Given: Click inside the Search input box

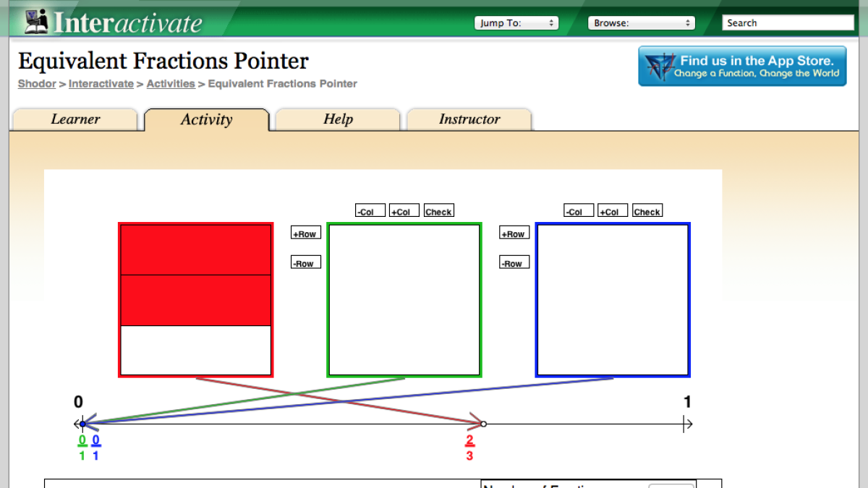Looking at the screenshot, I should 788,22.
